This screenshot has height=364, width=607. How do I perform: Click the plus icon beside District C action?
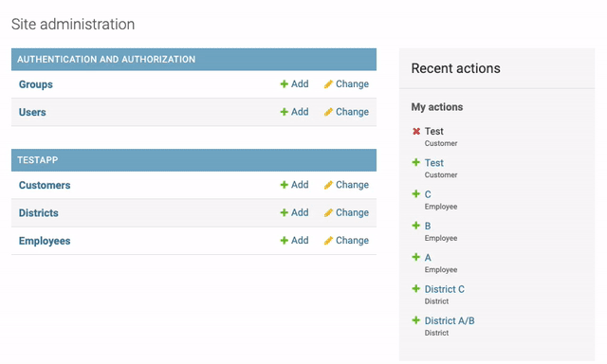point(416,288)
